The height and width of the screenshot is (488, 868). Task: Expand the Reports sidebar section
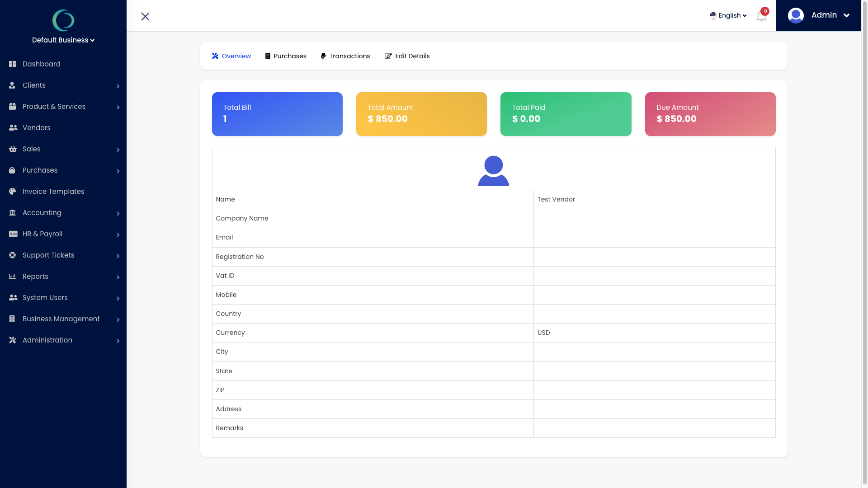pyautogui.click(x=35, y=276)
